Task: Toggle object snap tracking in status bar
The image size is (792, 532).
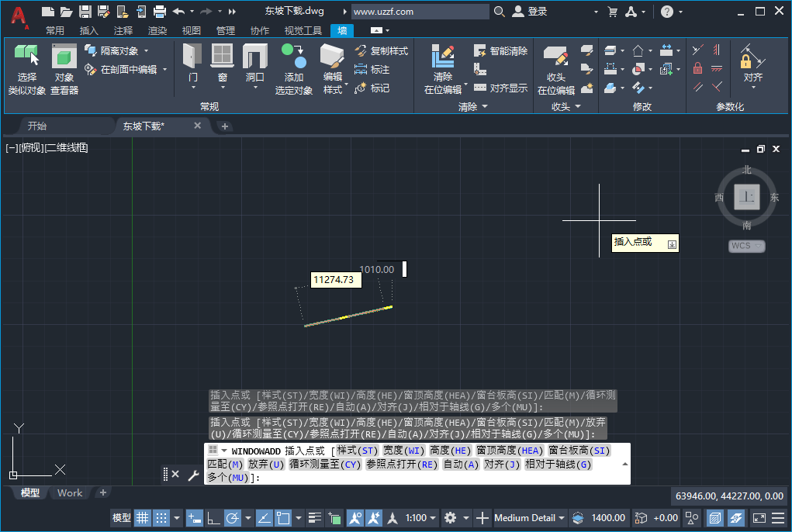Action: point(265,518)
